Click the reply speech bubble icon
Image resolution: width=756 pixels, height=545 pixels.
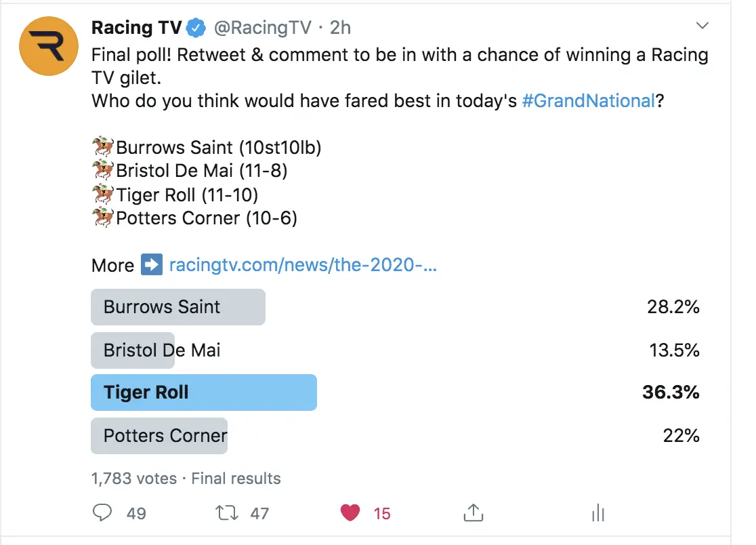pos(102,513)
